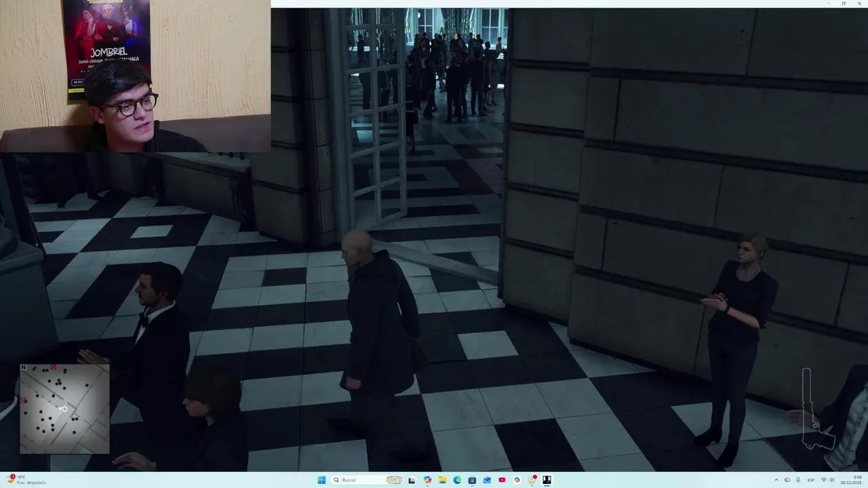Open the red YouTube taskbar icon

click(x=502, y=480)
